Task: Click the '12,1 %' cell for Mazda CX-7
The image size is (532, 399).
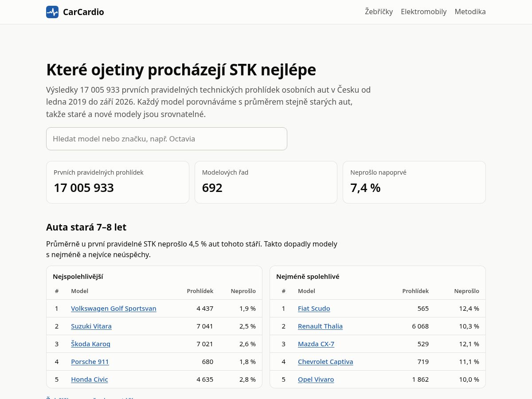Action: (x=469, y=344)
